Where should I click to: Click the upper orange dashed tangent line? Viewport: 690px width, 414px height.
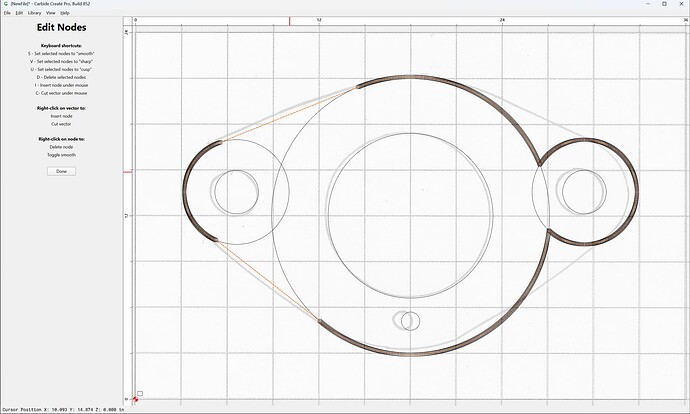290,115
